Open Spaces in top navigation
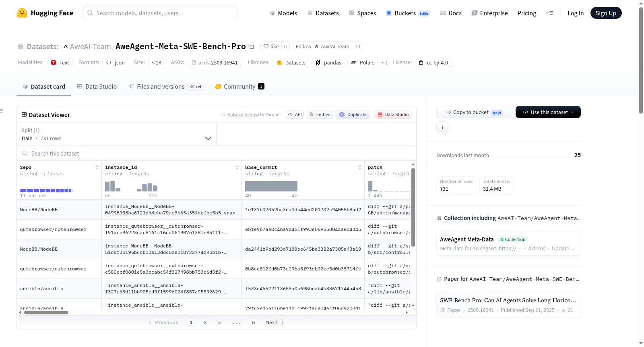This screenshot has height=347, width=644. tap(362, 13)
